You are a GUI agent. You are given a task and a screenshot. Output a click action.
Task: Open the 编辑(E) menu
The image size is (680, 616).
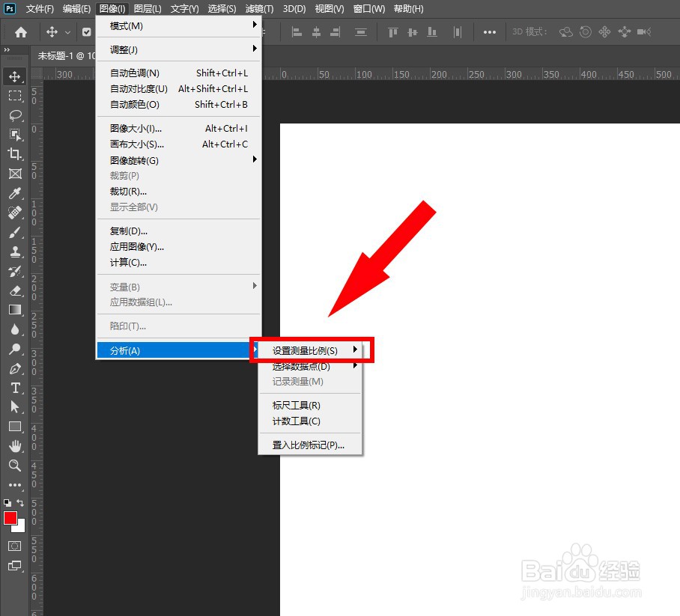76,9
